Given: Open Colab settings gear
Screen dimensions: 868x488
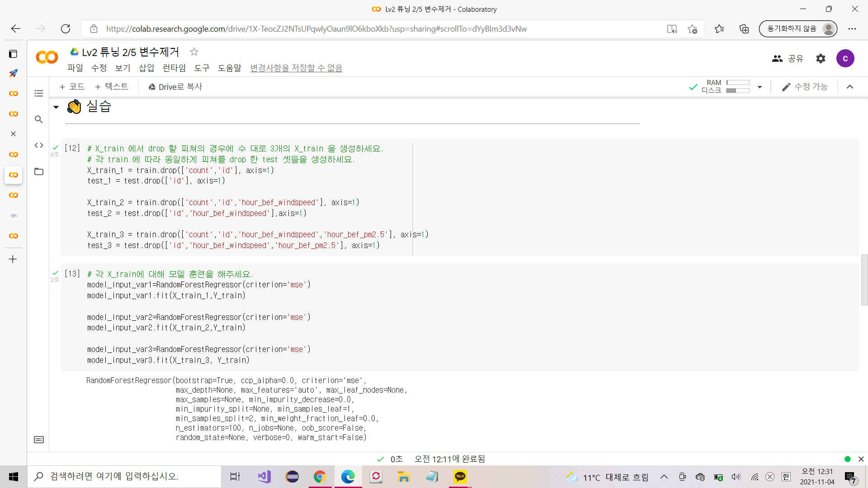Looking at the screenshot, I should click(821, 58).
